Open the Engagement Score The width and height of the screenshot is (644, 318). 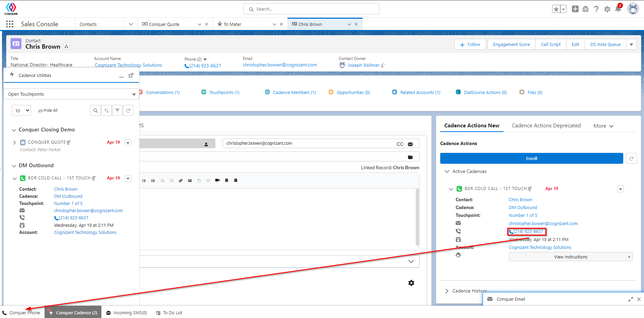coord(511,44)
